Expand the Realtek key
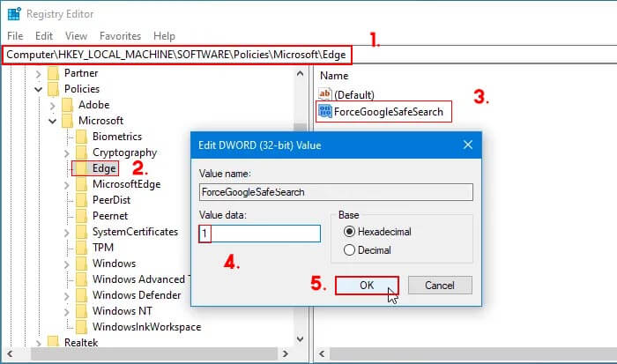The width and height of the screenshot is (617, 364). [x=38, y=343]
